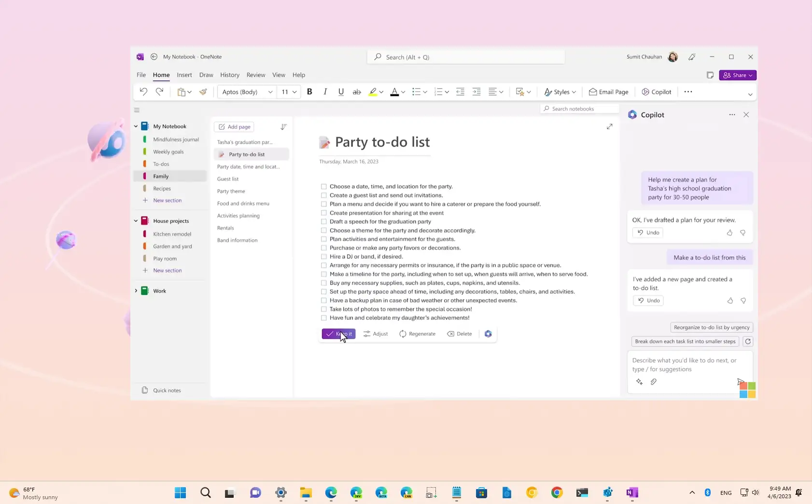812x504 pixels.
Task: Click the Undo icon on the toolbar
Action: [143, 92]
